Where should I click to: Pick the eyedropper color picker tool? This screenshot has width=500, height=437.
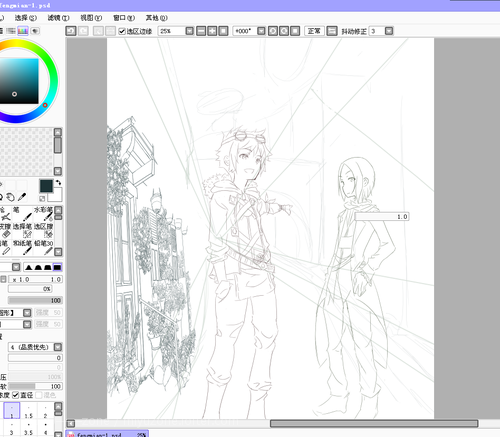[22, 197]
